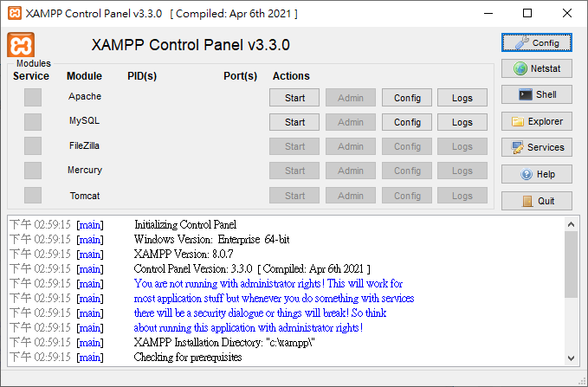
Task: Click the Module column header
Action: point(84,75)
